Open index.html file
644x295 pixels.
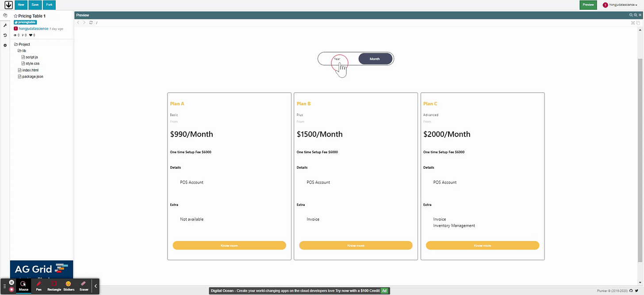coord(28,70)
